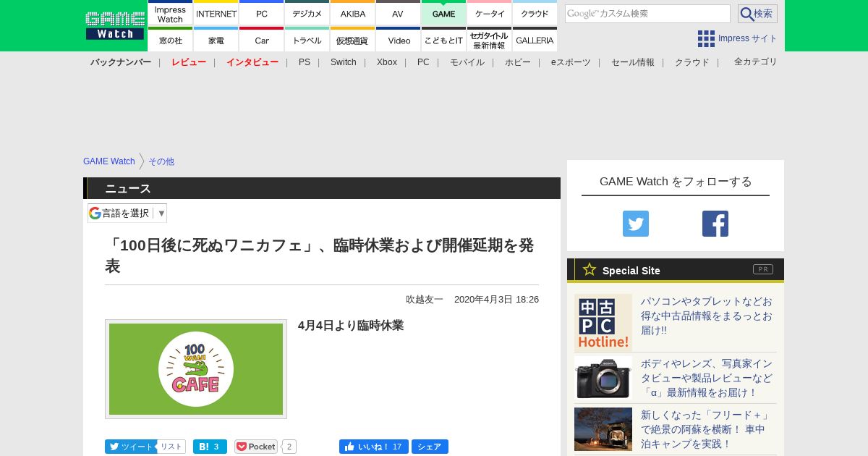Open the 言語を選択 language dropdown
Image resolution: width=868 pixels, height=456 pixels.
[x=127, y=213]
